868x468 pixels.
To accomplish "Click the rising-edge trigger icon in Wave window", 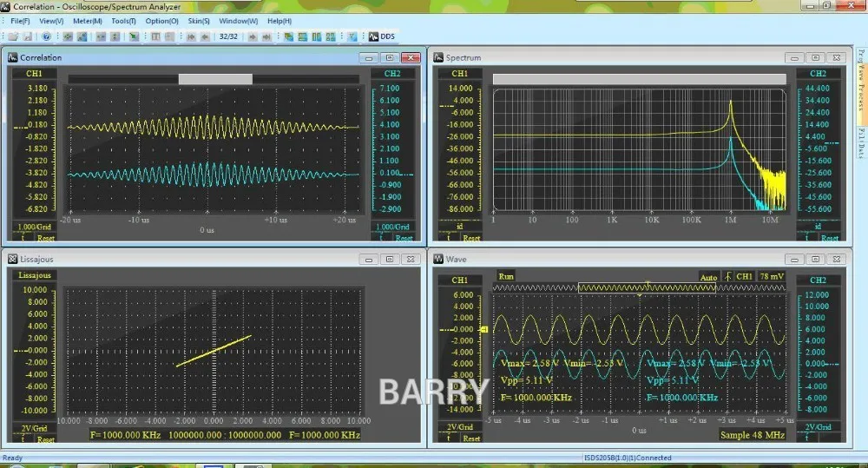I will click(727, 276).
